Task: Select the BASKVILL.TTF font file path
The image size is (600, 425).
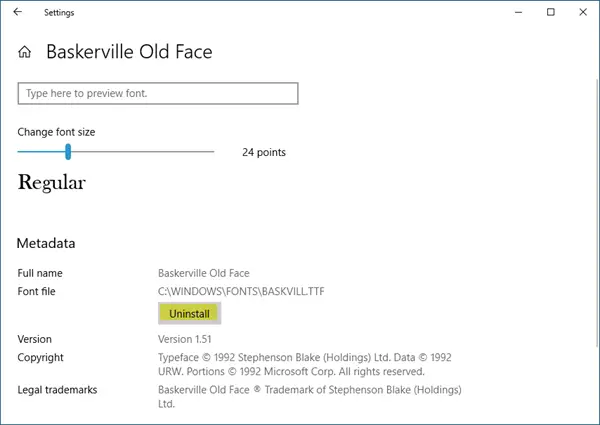Action: 241,291
